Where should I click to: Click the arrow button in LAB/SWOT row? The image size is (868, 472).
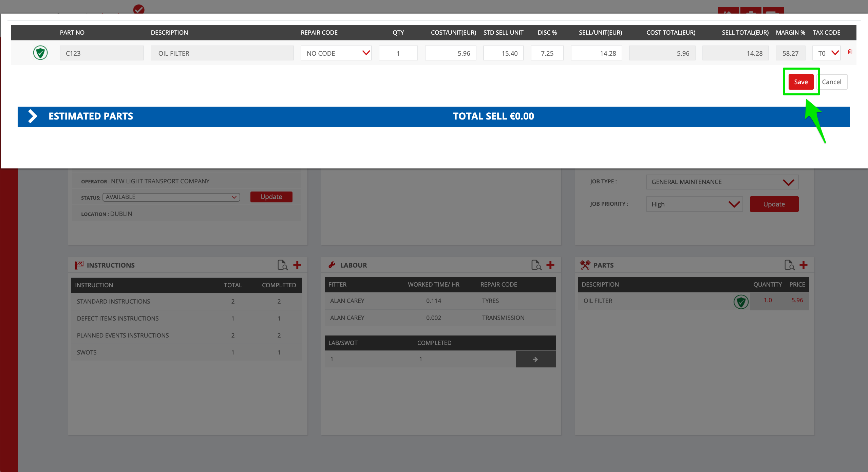[535, 359]
